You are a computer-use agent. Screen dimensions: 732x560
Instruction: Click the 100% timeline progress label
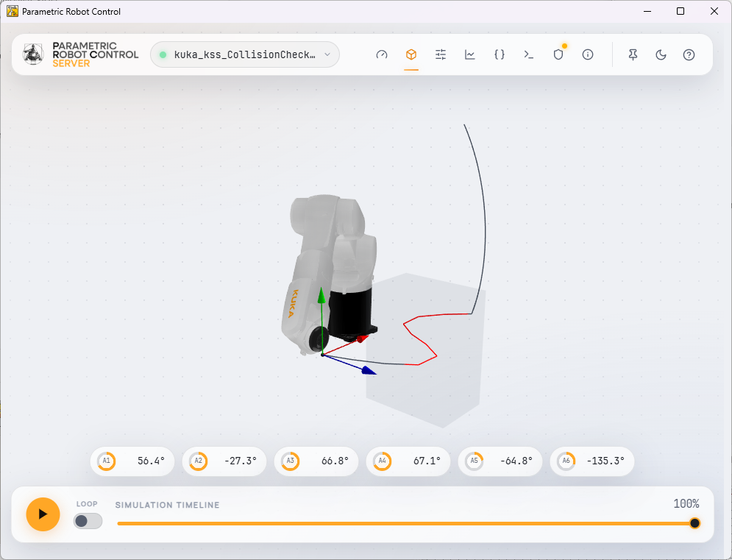[686, 503]
